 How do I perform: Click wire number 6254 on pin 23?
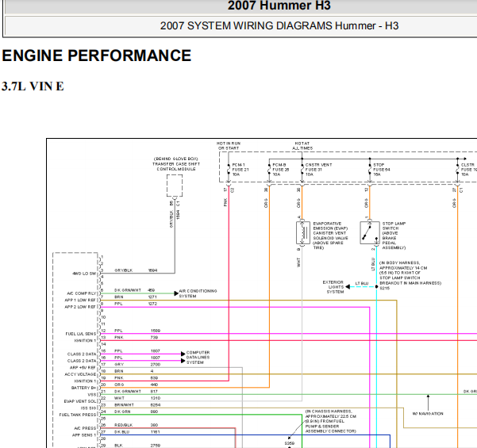156,405
